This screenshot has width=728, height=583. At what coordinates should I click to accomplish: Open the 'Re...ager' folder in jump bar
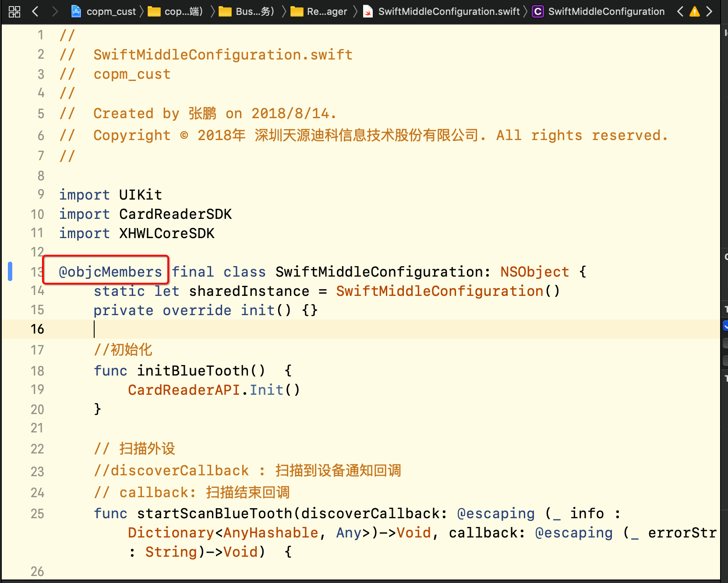click(318, 11)
